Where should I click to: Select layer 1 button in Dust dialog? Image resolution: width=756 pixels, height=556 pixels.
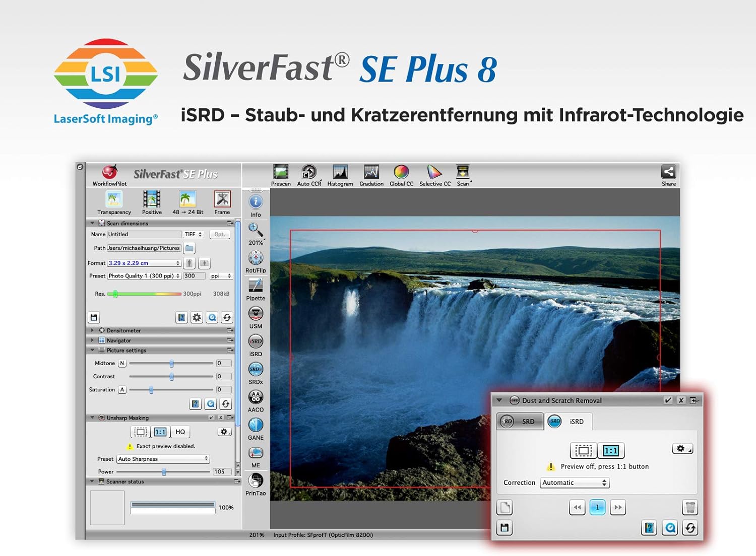(597, 507)
